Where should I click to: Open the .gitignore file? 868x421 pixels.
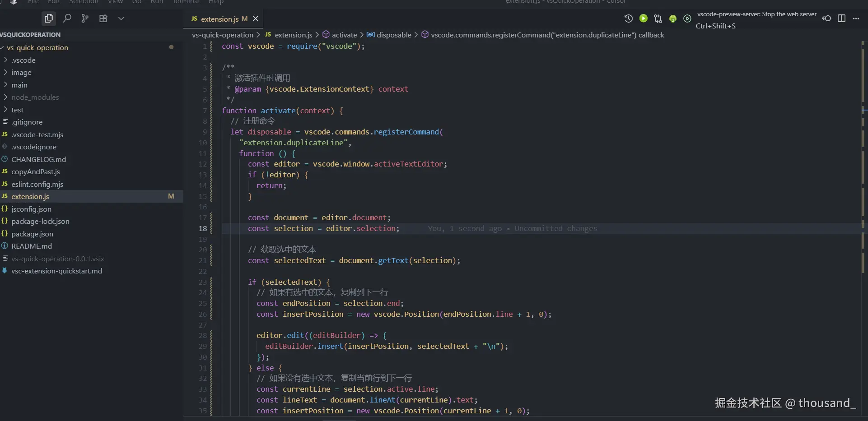tap(92, 122)
